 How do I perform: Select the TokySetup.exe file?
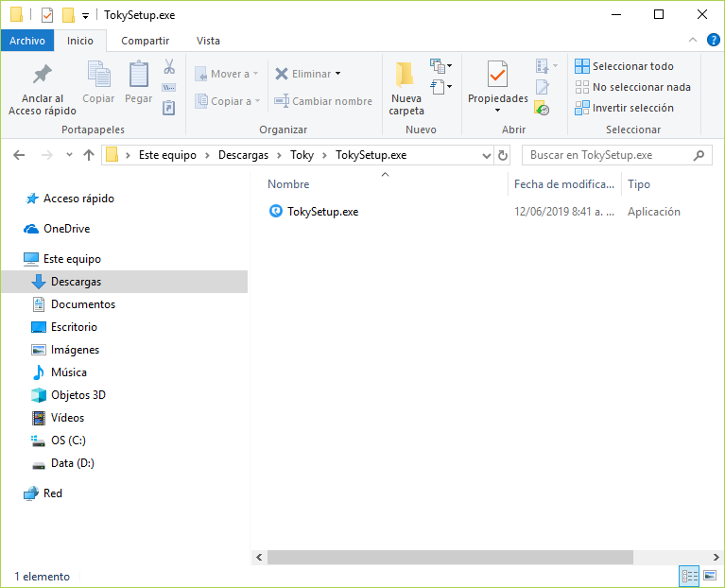[x=322, y=212]
